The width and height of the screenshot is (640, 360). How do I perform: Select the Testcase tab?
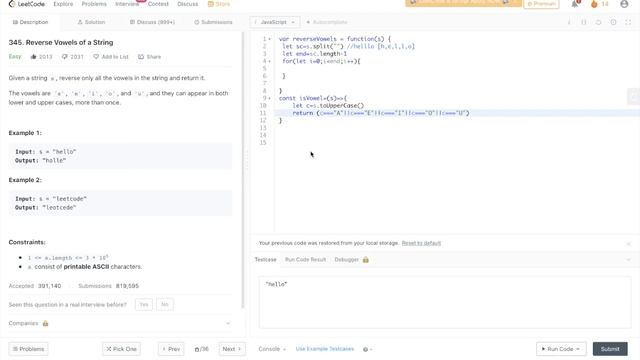coord(265,260)
